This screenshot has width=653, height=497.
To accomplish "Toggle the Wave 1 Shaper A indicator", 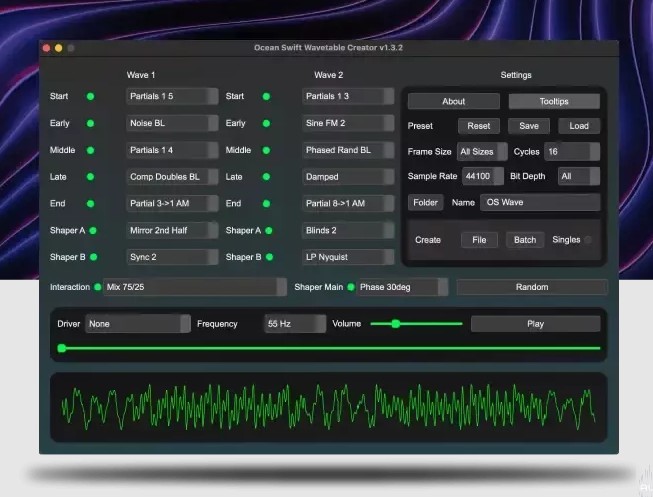I will click(x=93, y=230).
